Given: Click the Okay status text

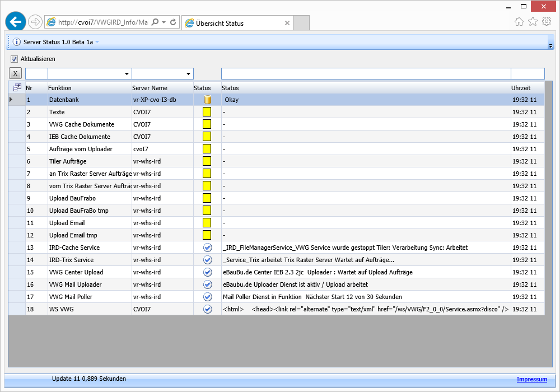Looking at the screenshot, I should 231,100.
